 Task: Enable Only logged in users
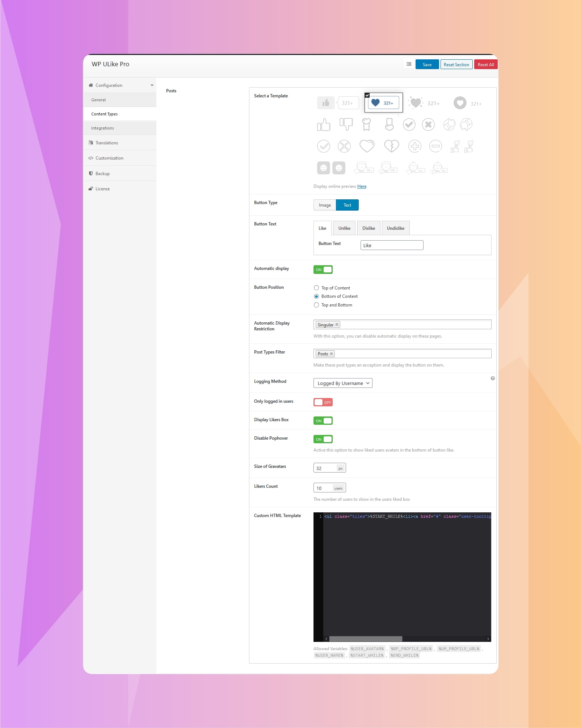click(323, 402)
